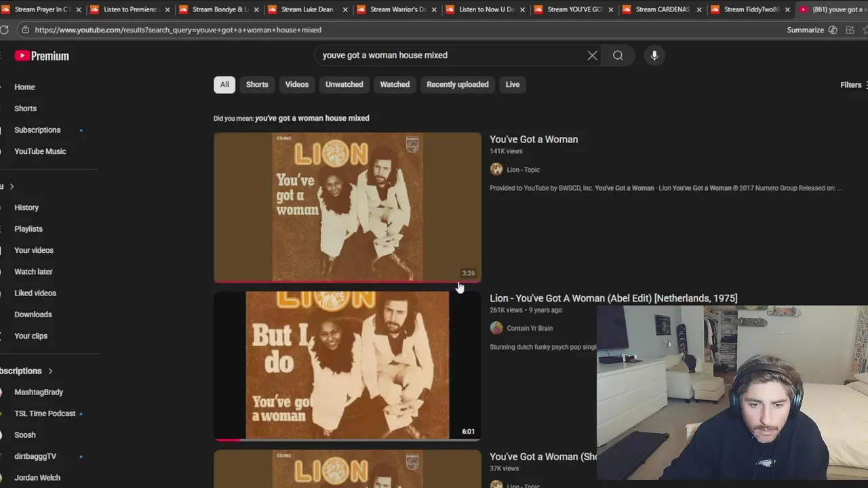Viewport: 868px width, 488px height.
Task: Select the Live filter chip
Action: click(x=513, y=85)
